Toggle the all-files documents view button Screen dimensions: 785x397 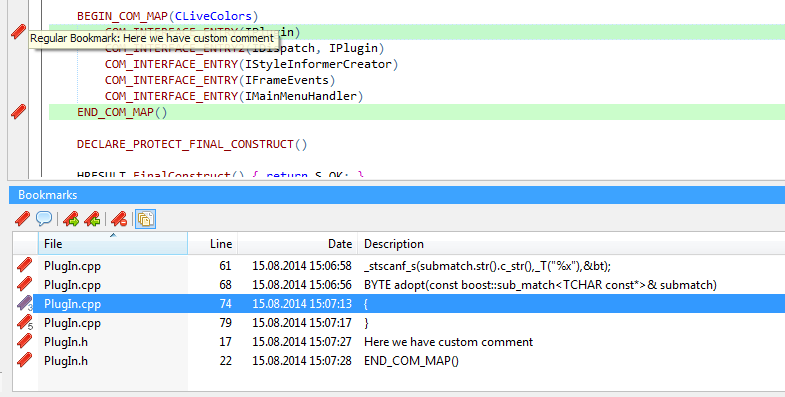(x=146, y=219)
